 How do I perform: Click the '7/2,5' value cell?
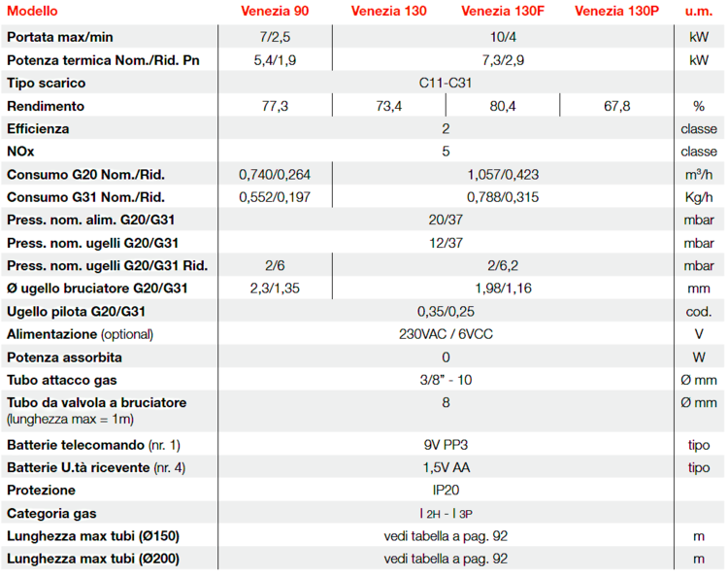point(275,37)
